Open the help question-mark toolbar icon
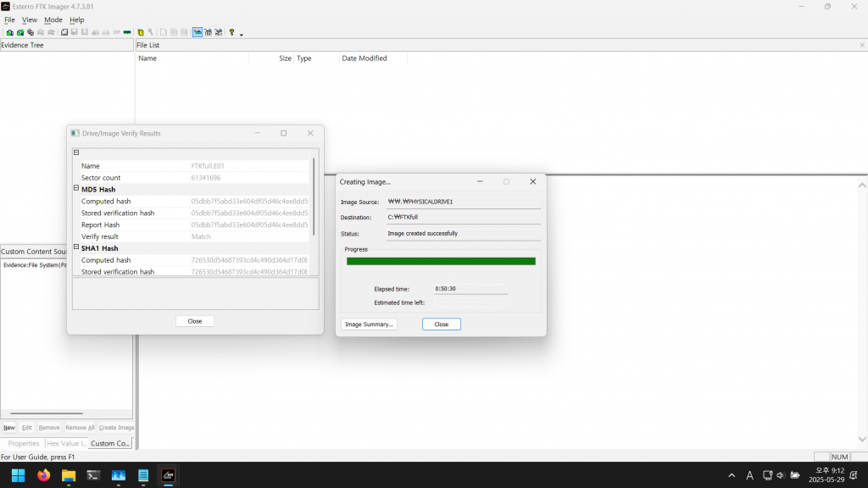Image resolution: width=868 pixels, height=488 pixels. pos(232,33)
